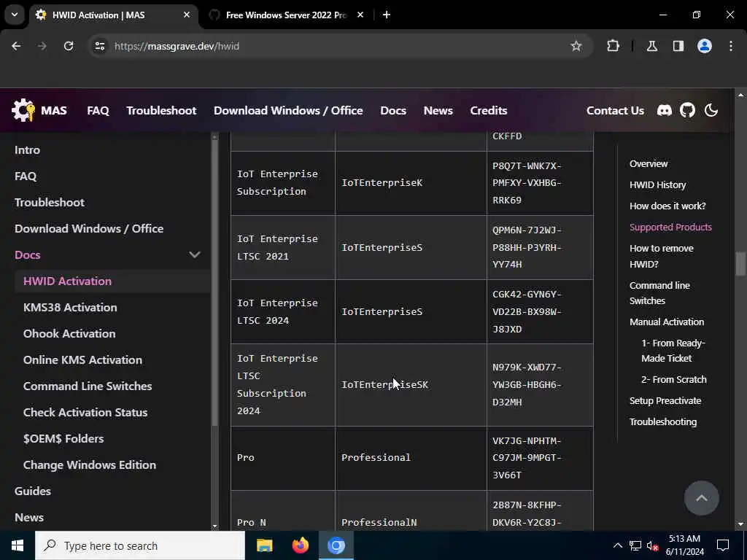
Task: Jump to Manual Activation section
Action: tap(667, 322)
